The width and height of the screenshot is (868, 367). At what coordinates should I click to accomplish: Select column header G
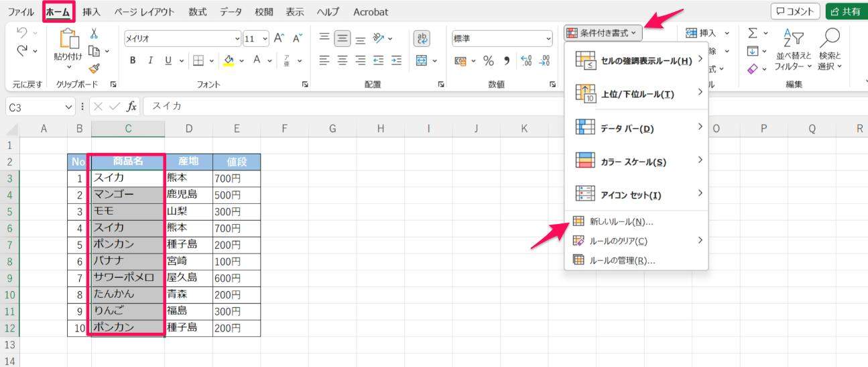click(332, 129)
